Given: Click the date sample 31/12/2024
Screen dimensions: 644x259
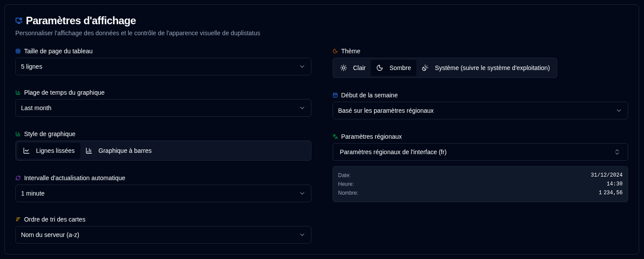Looking at the screenshot, I should 607,175.
